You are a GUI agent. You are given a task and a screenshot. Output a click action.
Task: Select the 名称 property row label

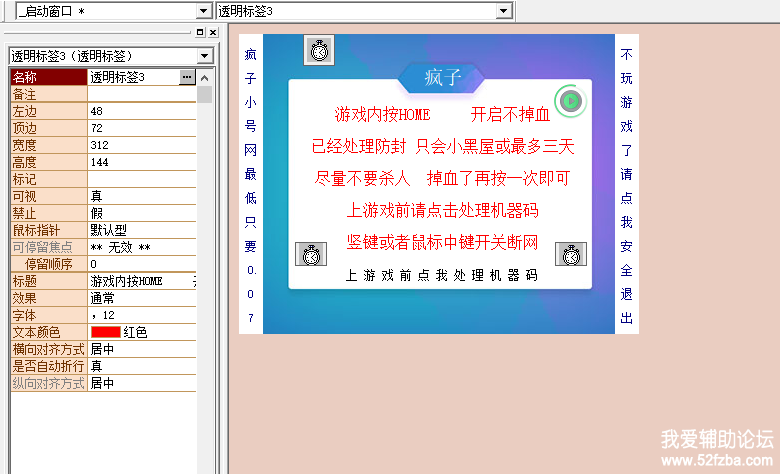49,77
